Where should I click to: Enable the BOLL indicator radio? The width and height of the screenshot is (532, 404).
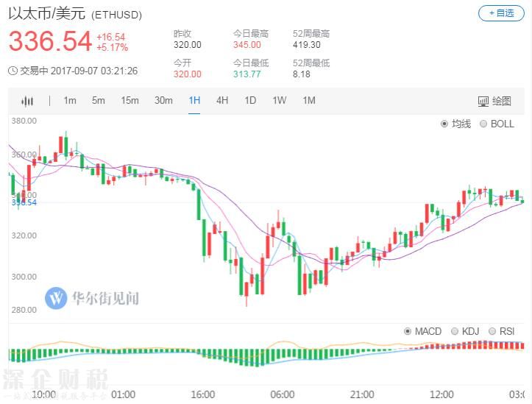tap(483, 124)
